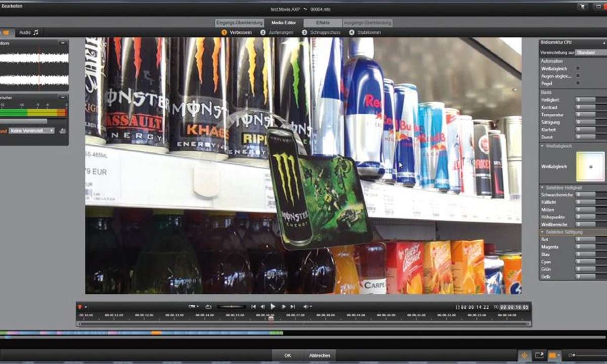
Task: Switch to Eingangs-Überblendung tab
Action: pos(239,23)
